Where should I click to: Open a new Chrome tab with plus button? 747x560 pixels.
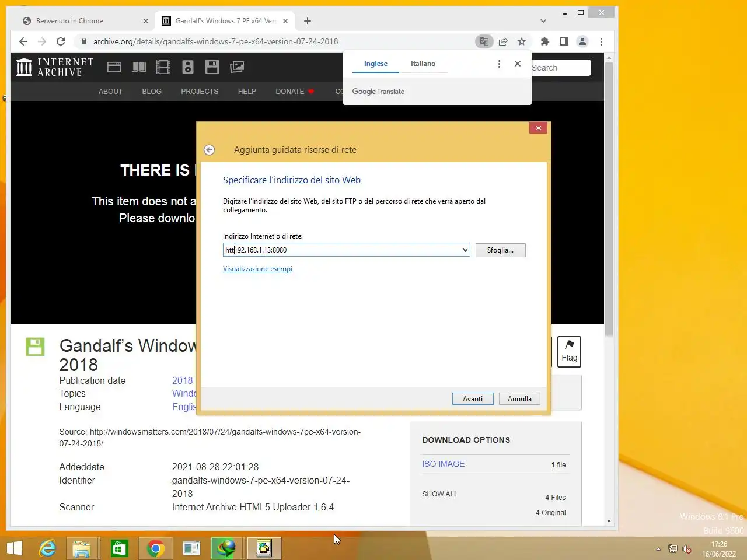point(308,21)
